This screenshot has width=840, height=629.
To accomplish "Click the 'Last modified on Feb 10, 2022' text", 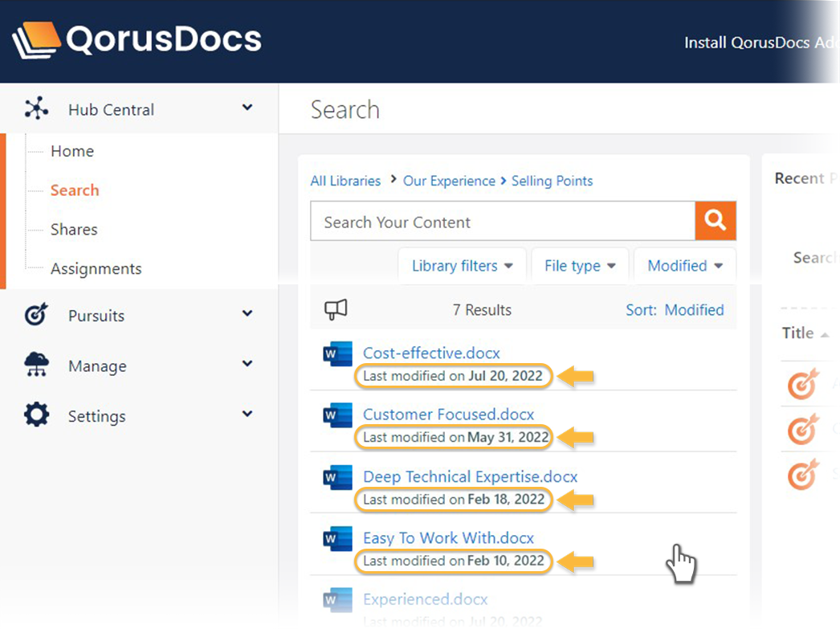I will pyautogui.click(x=453, y=561).
